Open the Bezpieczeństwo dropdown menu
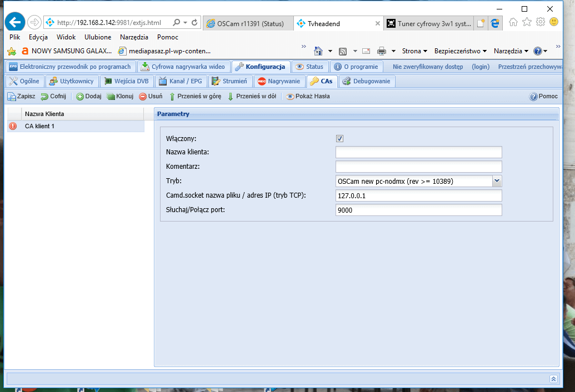This screenshot has width=575, height=392. 461,51
